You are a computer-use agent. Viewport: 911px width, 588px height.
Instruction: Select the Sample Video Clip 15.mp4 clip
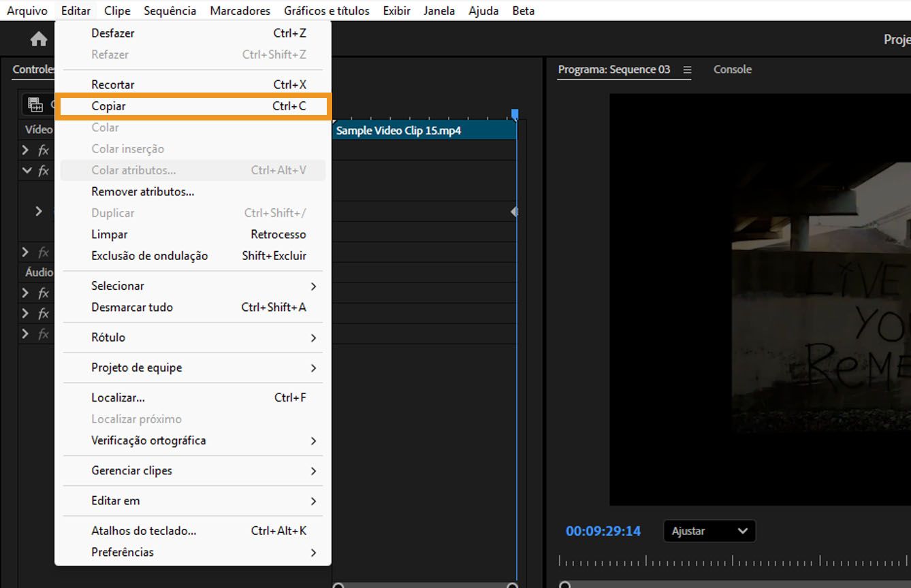422,130
